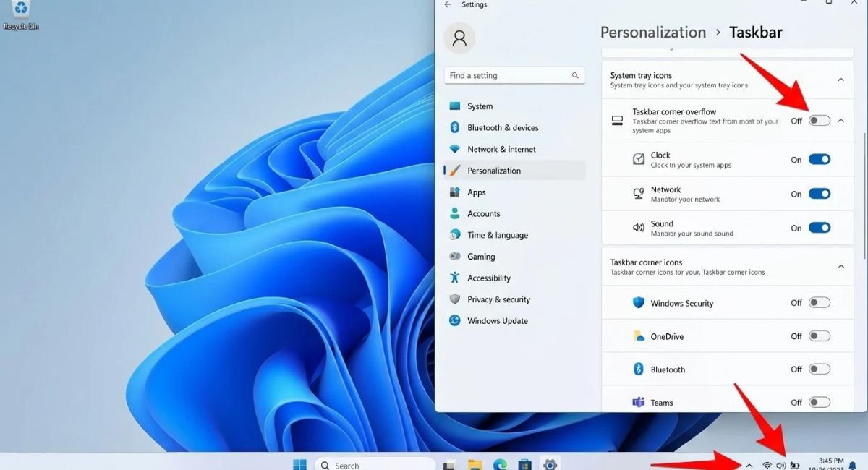Turn off the Network toggle
This screenshot has width=868, height=470.
tap(820, 194)
